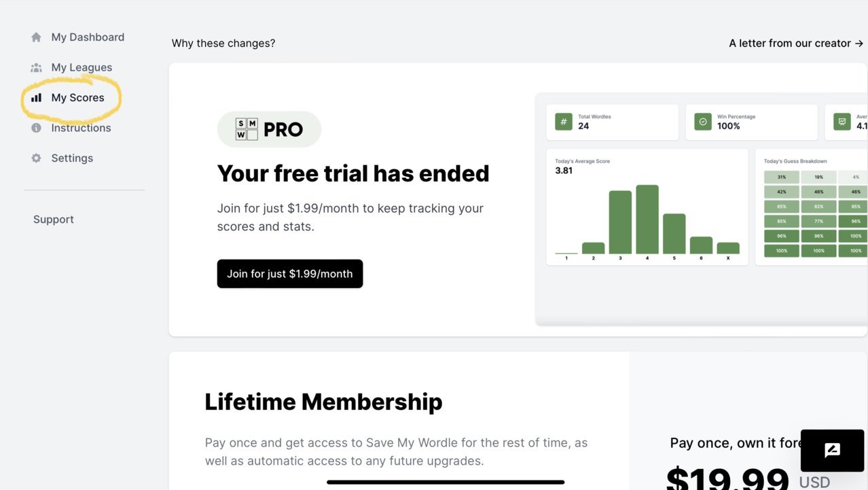Click the gear icon beside Settings
Screen dimensions: 868x490
tap(36, 158)
